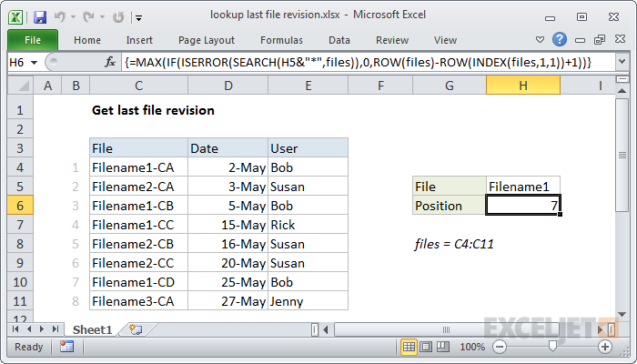Image resolution: width=637 pixels, height=364 pixels.
Task: Click the Insert Function fx icon
Action: 110,62
